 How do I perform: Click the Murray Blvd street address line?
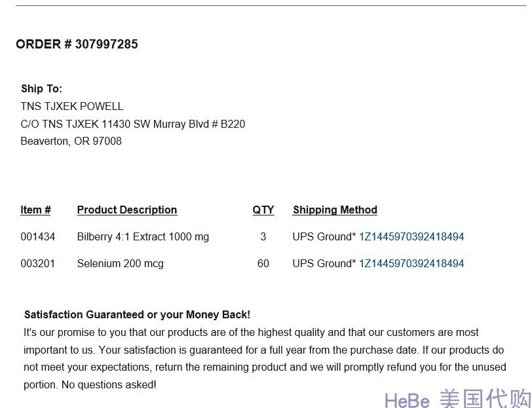click(133, 124)
